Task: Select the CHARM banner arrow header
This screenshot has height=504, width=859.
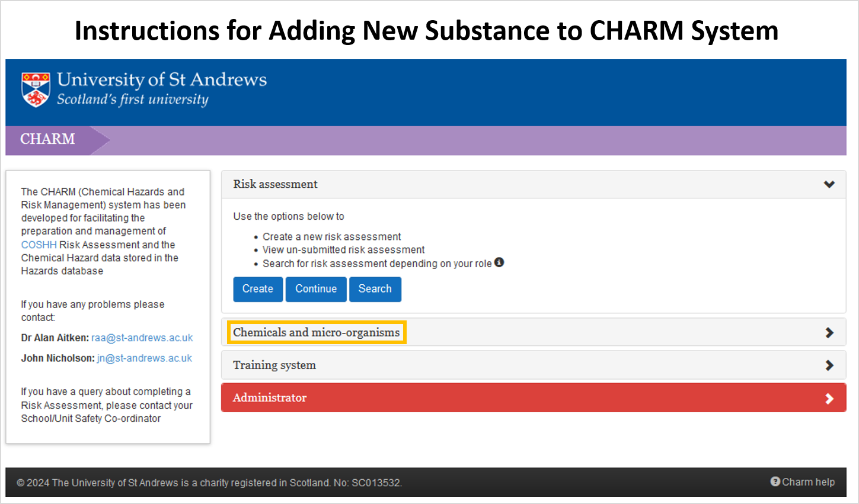Action: [x=47, y=139]
